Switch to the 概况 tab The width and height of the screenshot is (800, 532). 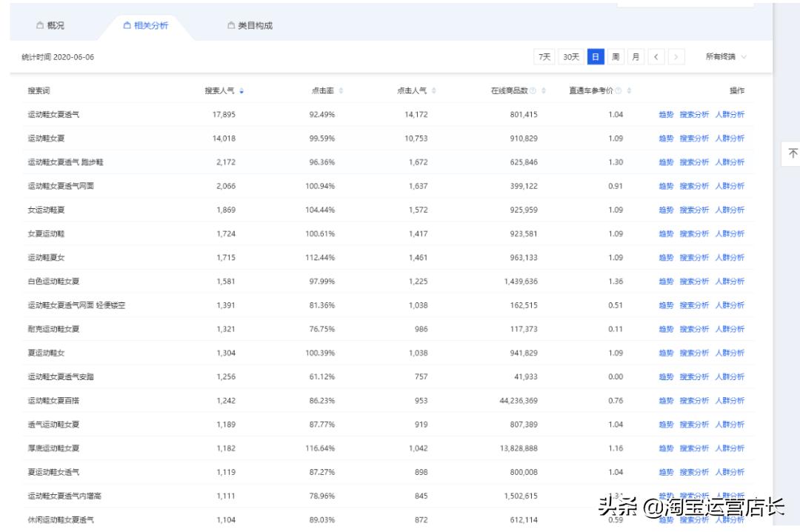click(x=56, y=24)
